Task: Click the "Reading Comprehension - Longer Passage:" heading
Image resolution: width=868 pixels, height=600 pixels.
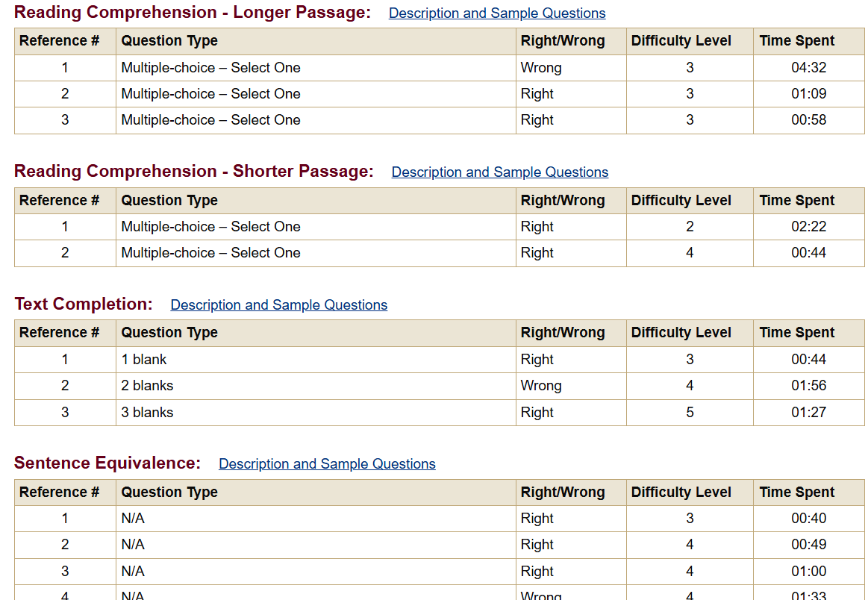Action: [x=193, y=12]
